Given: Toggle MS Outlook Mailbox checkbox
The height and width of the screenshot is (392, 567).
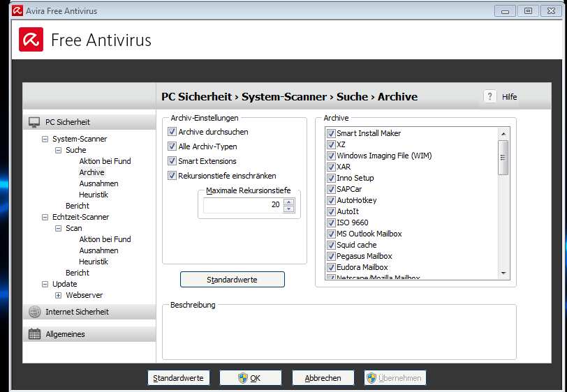Looking at the screenshot, I should (x=331, y=234).
